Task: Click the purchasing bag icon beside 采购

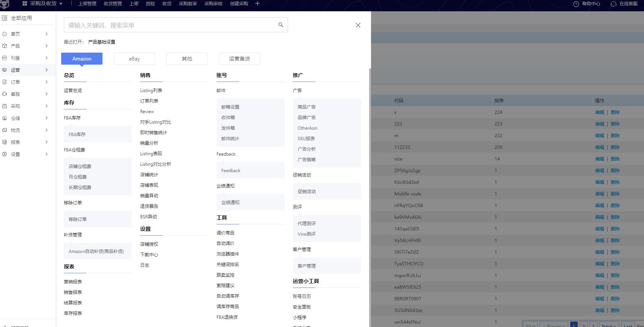Action: tap(5, 106)
